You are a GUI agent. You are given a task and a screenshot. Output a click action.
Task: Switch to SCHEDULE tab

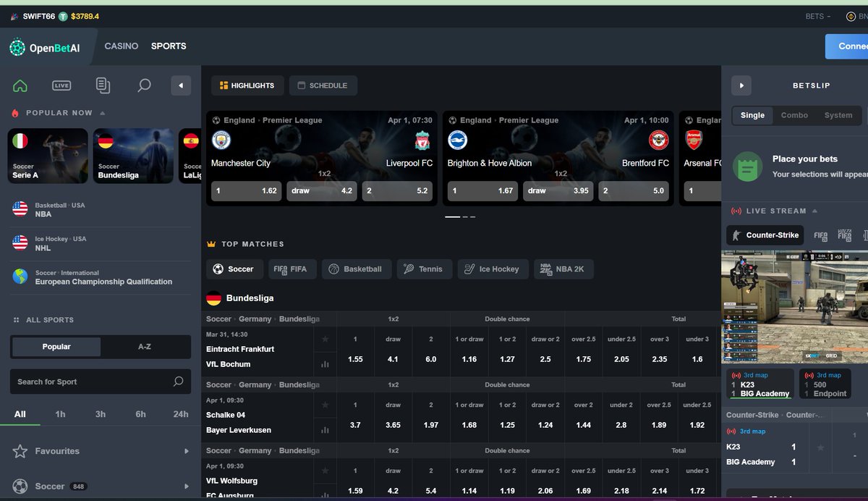323,85
